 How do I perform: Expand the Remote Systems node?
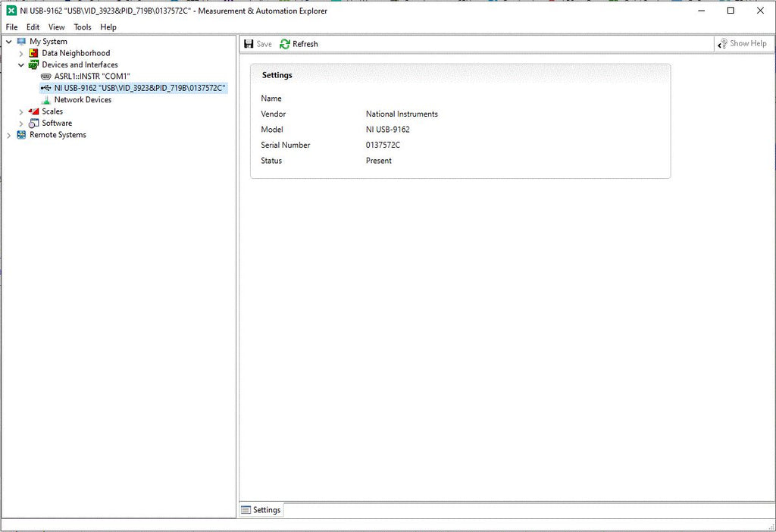click(x=9, y=135)
